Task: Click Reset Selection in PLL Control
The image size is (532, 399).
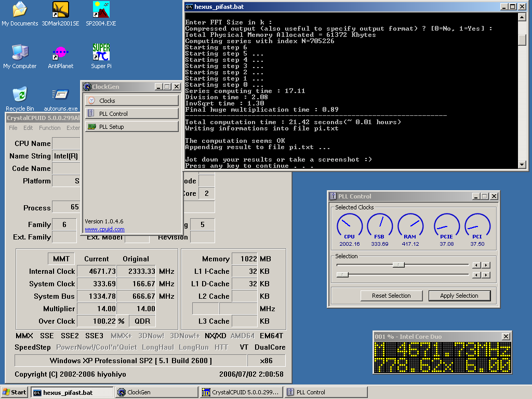Action: point(391,296)
